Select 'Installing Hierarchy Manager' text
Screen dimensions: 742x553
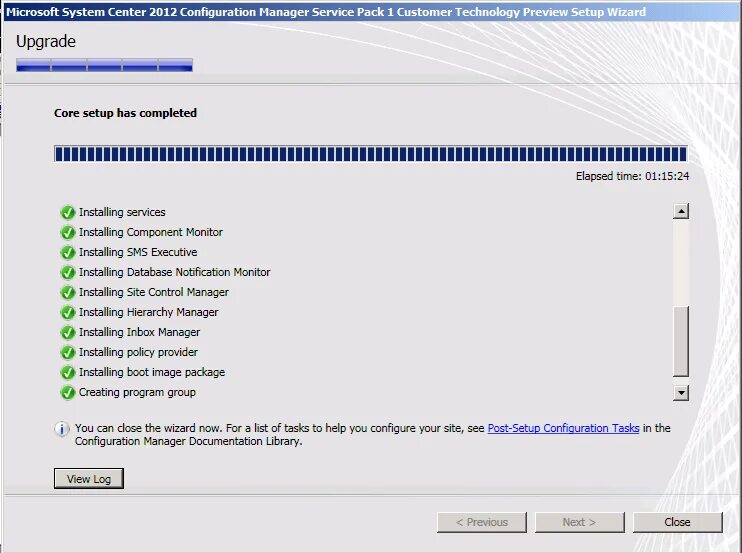click(x=149, y=312)
